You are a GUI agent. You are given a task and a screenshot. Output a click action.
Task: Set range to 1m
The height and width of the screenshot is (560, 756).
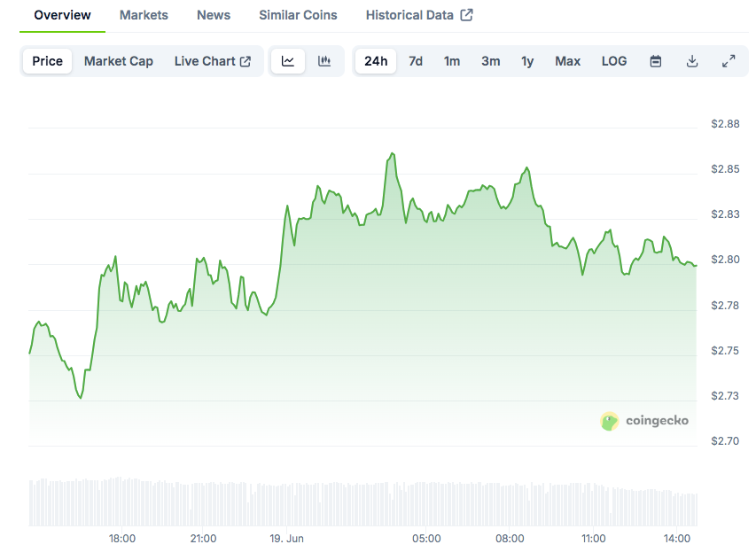pos(452,61)
